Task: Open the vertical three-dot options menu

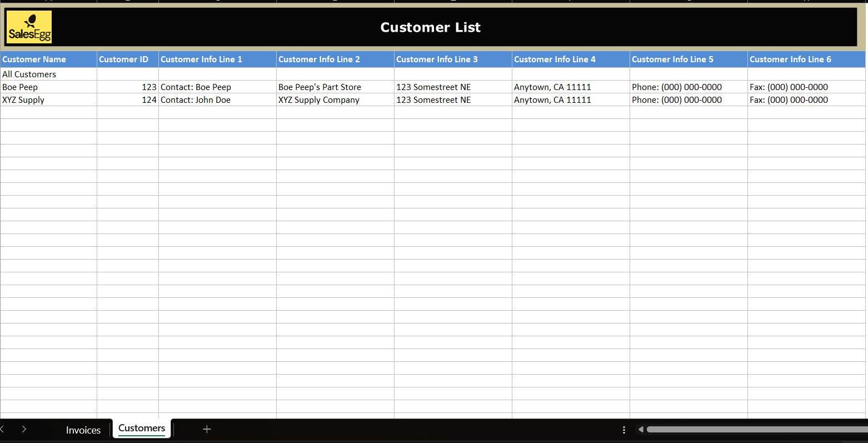Action: pyautogui.click(x=624, y=430)
